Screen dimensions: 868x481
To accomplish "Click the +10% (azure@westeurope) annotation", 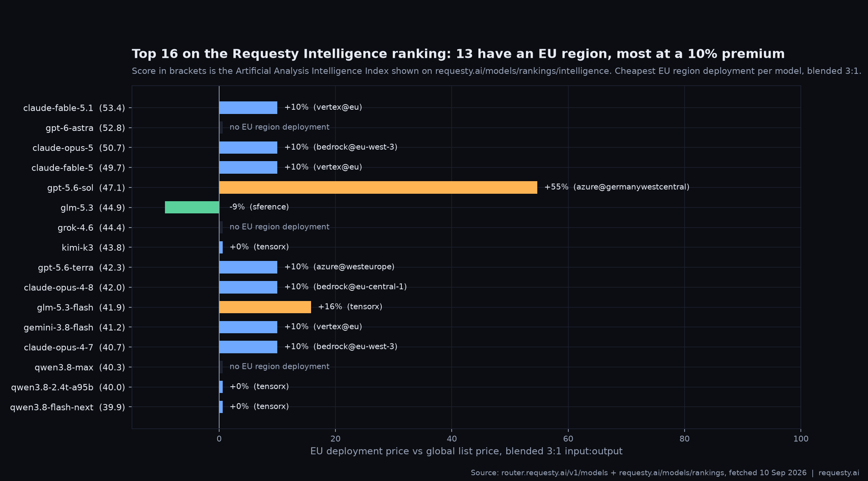I will pyautogui.click(x=339, y=267).
